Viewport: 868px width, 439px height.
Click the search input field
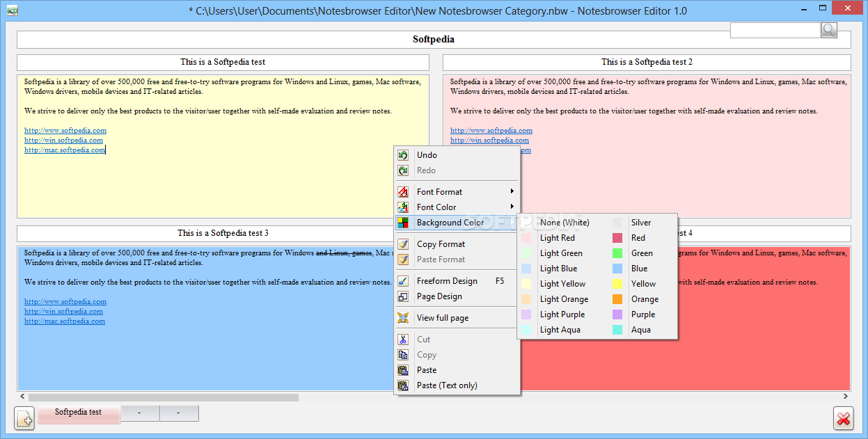pos(775,30)
